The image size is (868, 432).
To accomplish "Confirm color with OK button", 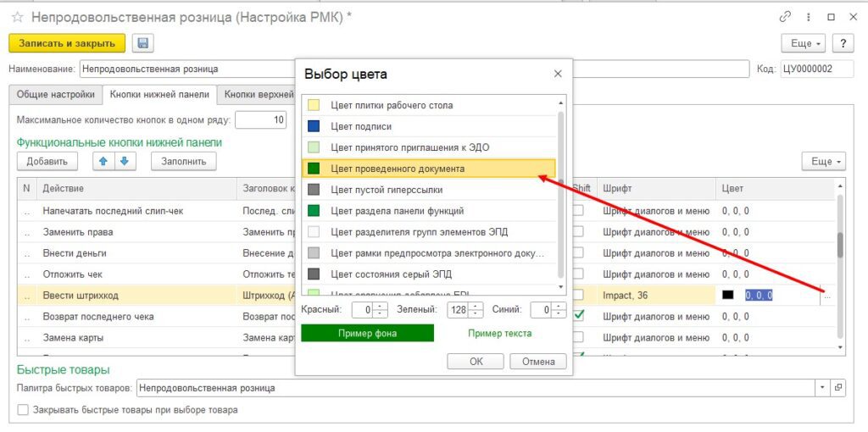I will [475, 361].
